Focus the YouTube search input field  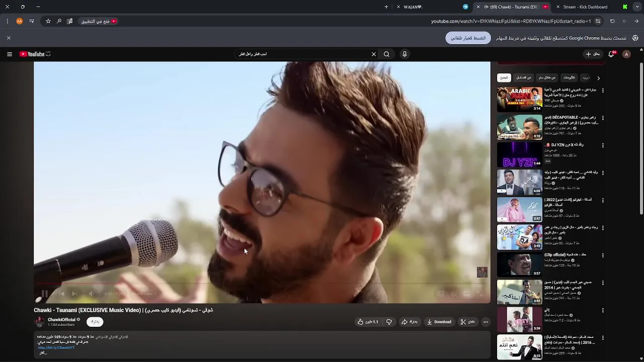[302, 54]
